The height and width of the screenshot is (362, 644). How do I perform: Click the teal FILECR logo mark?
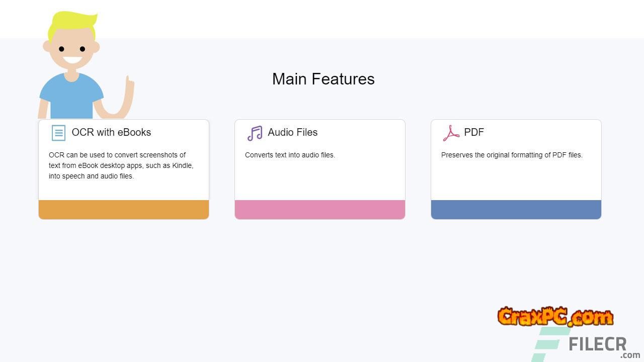pyautogui.click(x=548, y=344)
